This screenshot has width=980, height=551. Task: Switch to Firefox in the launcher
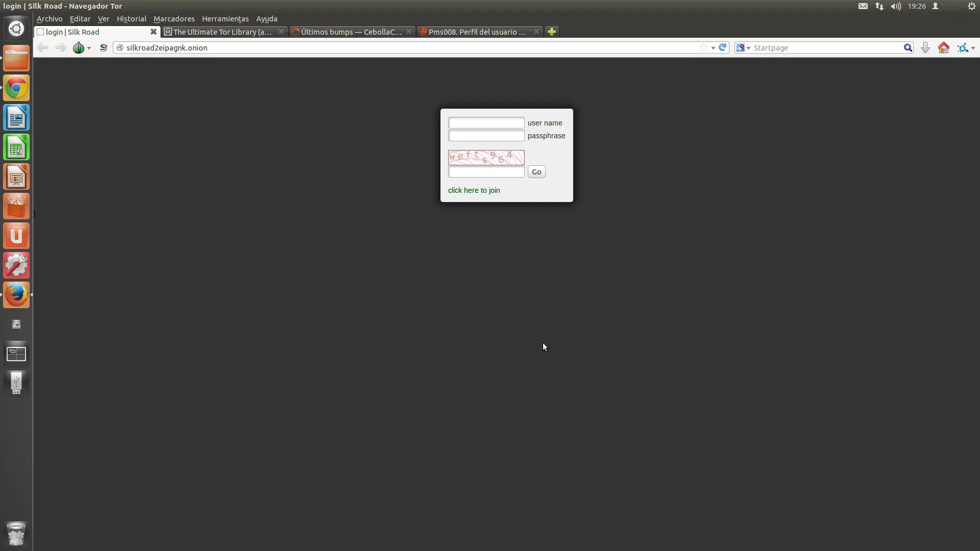pyautogui.click(x=16, y=295)
